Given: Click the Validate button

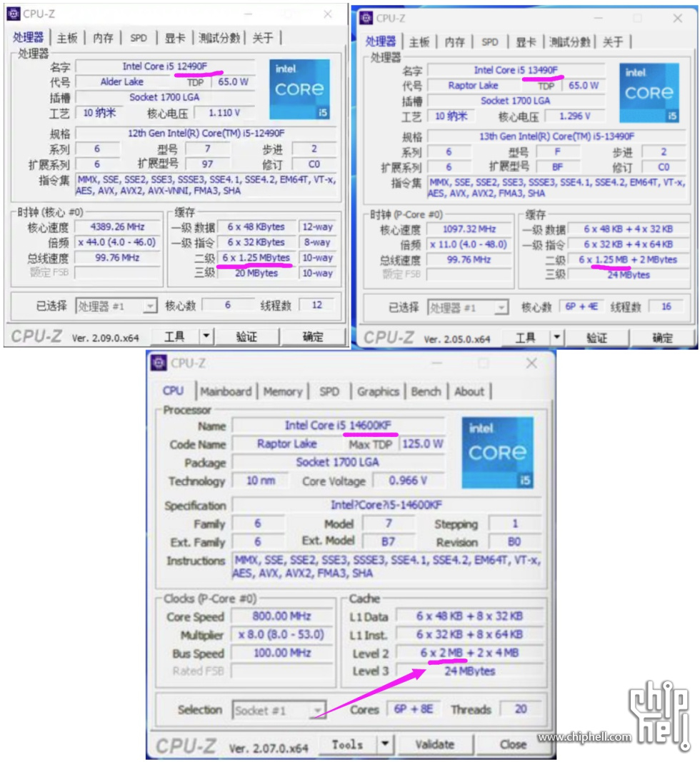Looking at the screenshot, I should click(x=434, y=744).
